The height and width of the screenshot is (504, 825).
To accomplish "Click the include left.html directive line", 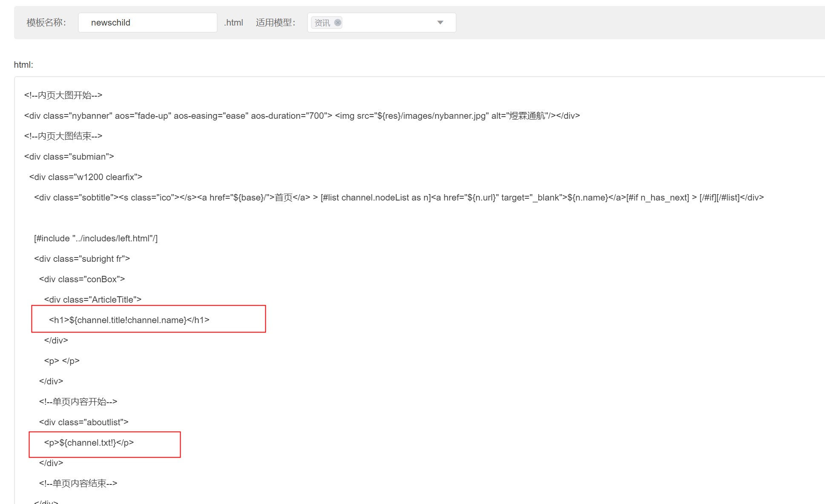I will coord(96,238).
